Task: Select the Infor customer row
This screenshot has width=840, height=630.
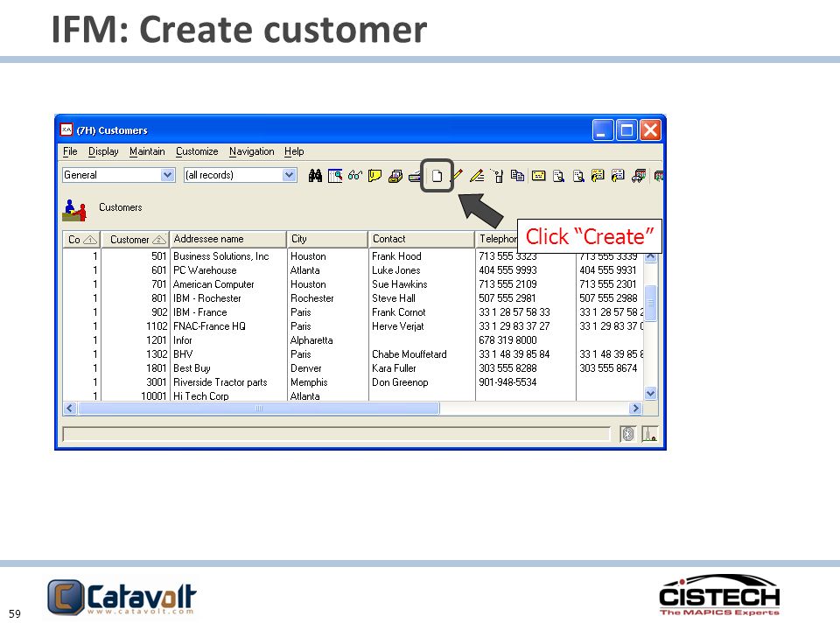Action: tap(353, 340)
